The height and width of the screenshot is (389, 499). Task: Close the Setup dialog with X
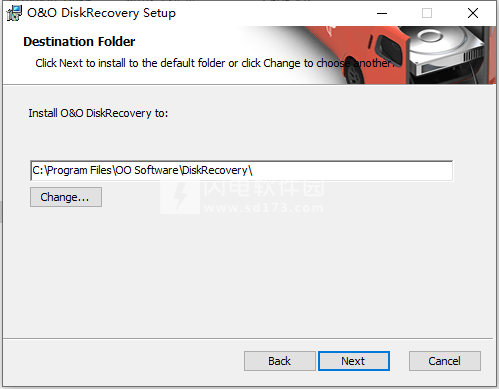coord(473,13)
